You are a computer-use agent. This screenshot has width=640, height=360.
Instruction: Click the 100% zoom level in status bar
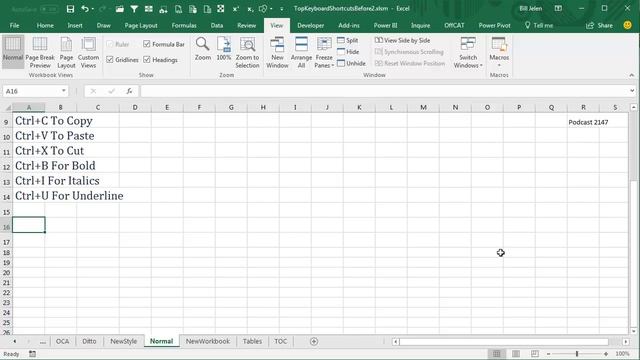click(x=622, y=354)
